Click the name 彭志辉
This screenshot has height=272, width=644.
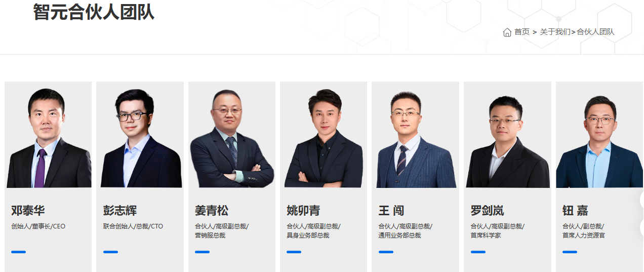tap(120, 210)
